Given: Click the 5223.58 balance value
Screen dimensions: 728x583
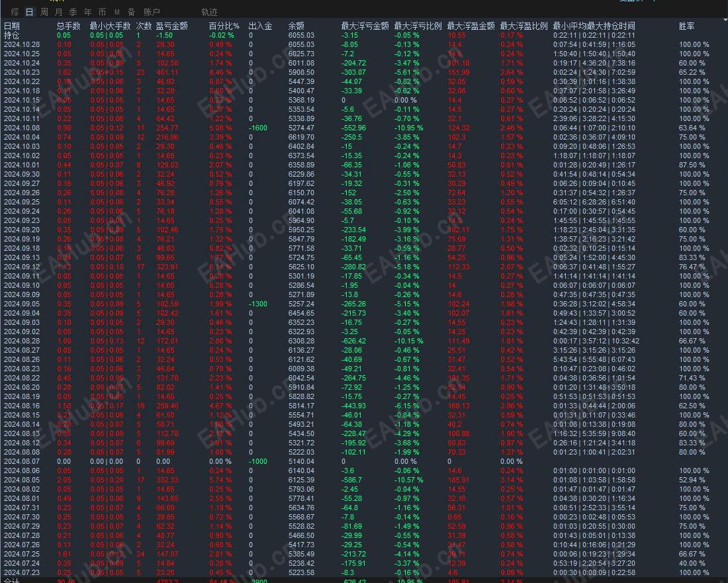Looking at the screenshot, I should 301,573.
